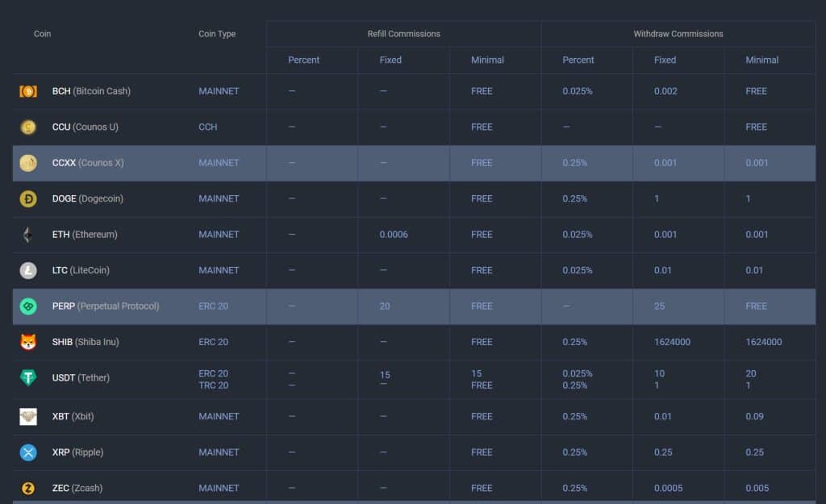This screenshot has height=504, width=826.
Task: Click the Counos X coin icon
Action: [x=28, y=162]
